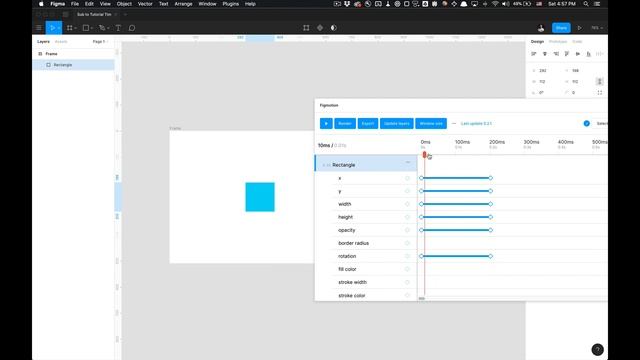The height and width of the screenshot is (360, 640).
Task: Click the Figmotion blue play button
Action: (326, 123)
